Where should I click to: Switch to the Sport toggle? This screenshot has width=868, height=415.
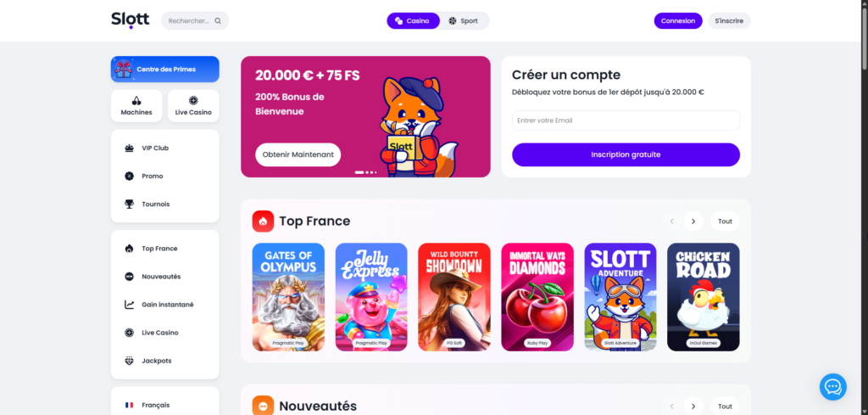(x=464, y=21)
